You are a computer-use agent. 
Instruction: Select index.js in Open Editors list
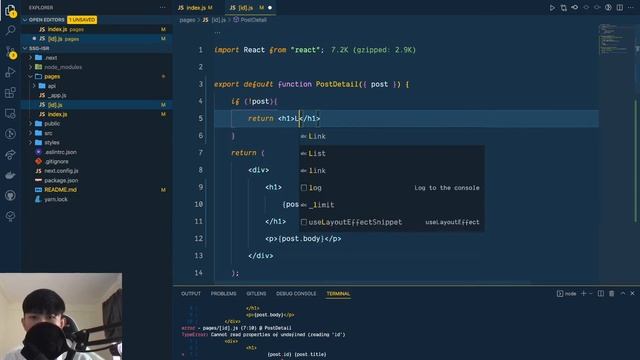click(96, 29)
